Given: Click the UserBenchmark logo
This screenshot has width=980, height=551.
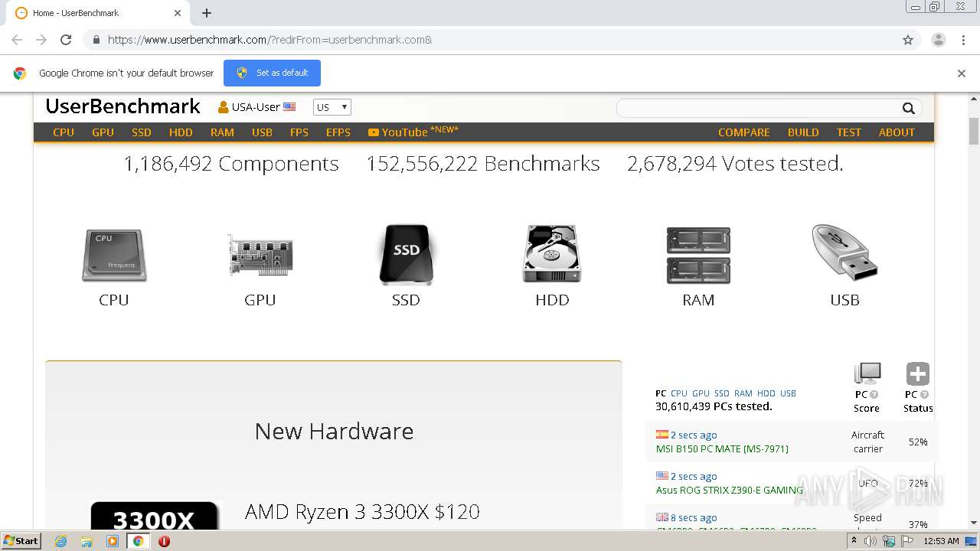Looking at the screenshot, I should 122,106.
